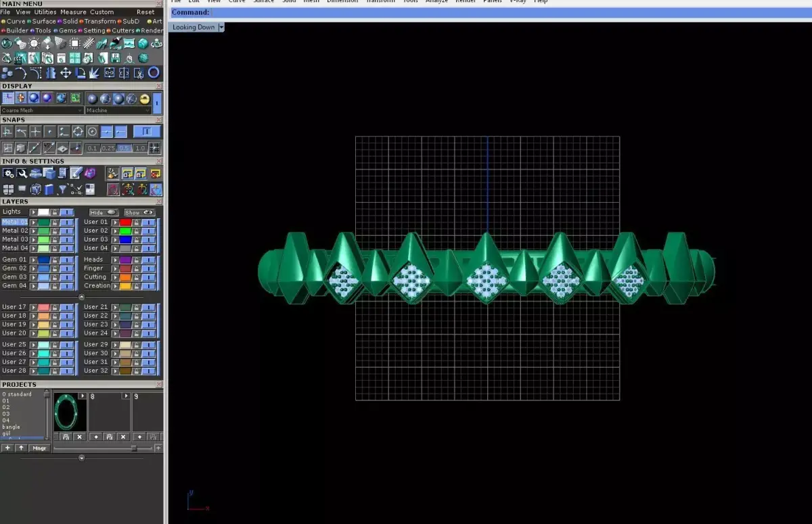Expand the Metal 01 layer arrow
The height and width of the screenshot is (524, 812).
click(33, 222)
